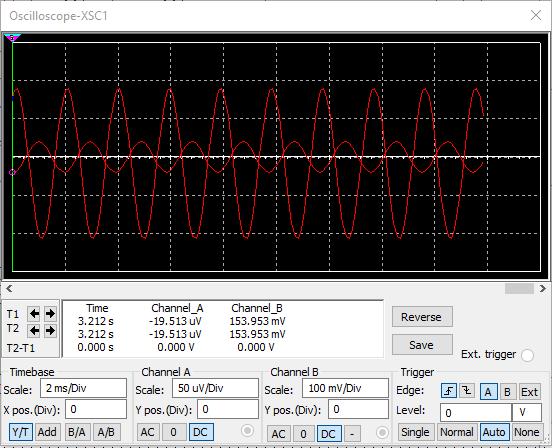The width and height of the screenshot is (552, 448).
Task: Set trigger source to channel B
Action: pos(507,392)
